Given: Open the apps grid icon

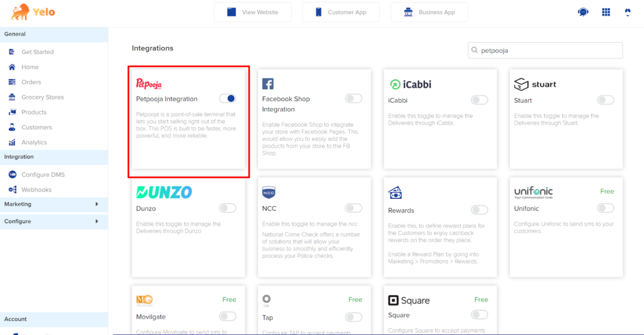Looking at the screenshot, I should [606, 12].
